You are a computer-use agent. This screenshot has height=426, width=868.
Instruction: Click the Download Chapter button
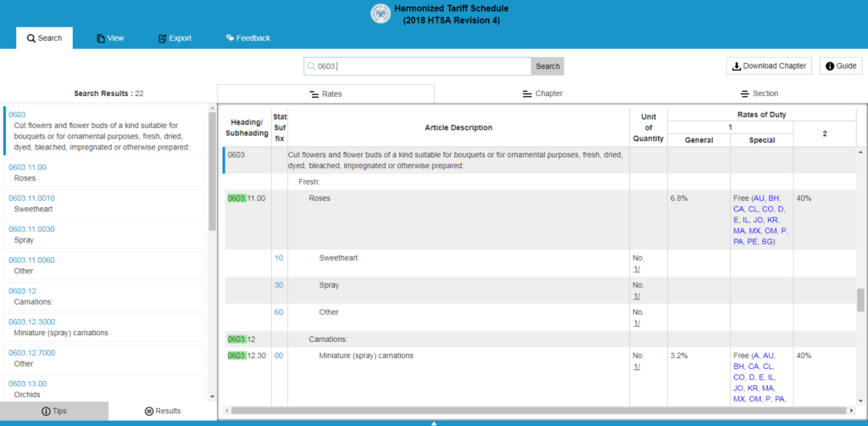[x=769, y=66]
